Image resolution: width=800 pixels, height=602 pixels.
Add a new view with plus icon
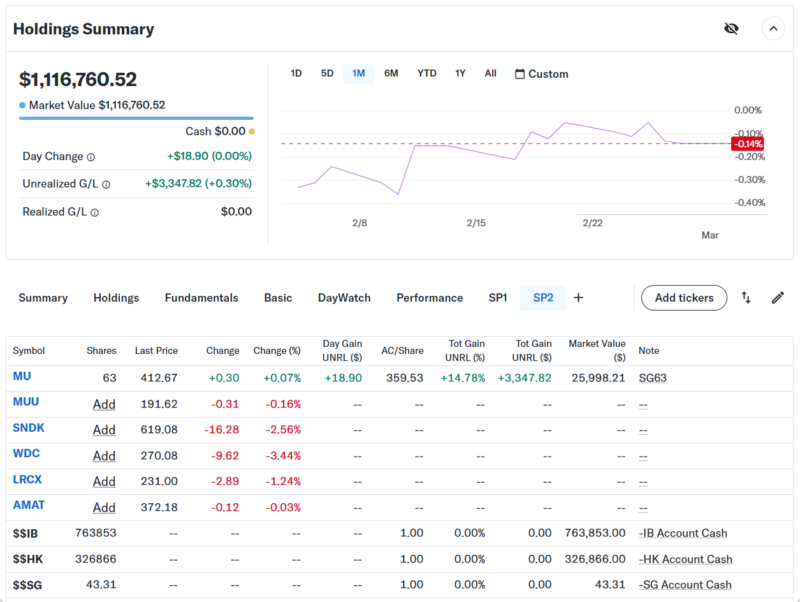578,298
